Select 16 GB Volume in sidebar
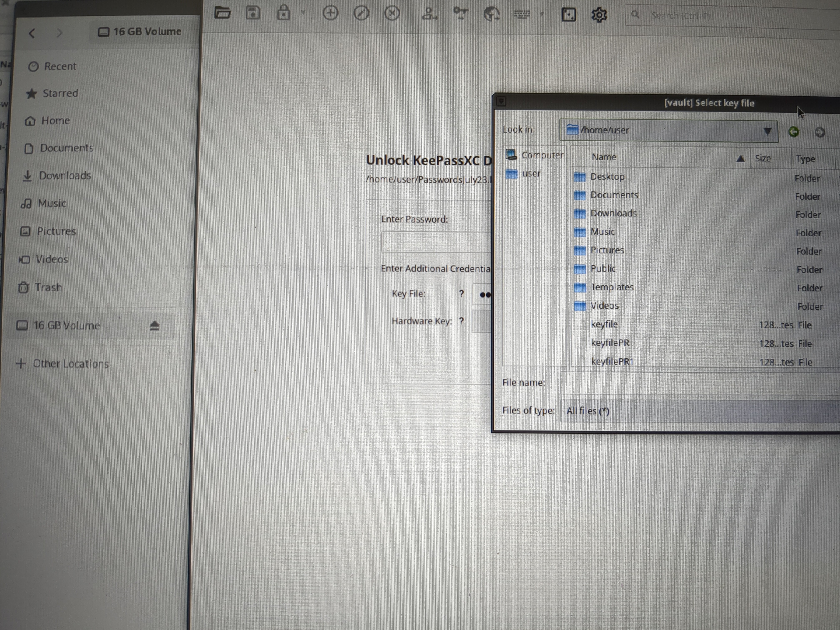Image resolution: width=840 pixels, height=630 pixels. [90, 325]
